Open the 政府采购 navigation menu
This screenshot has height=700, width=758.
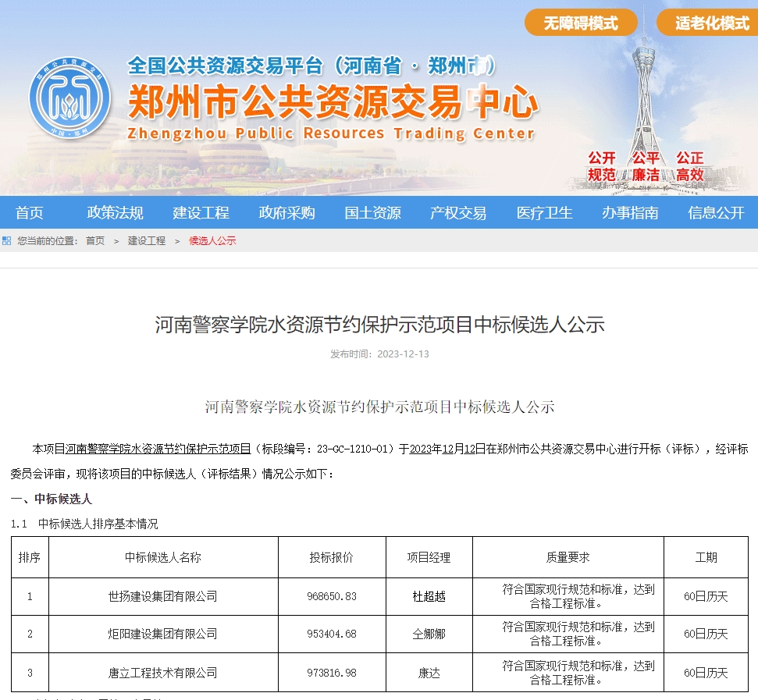point(286,212)
